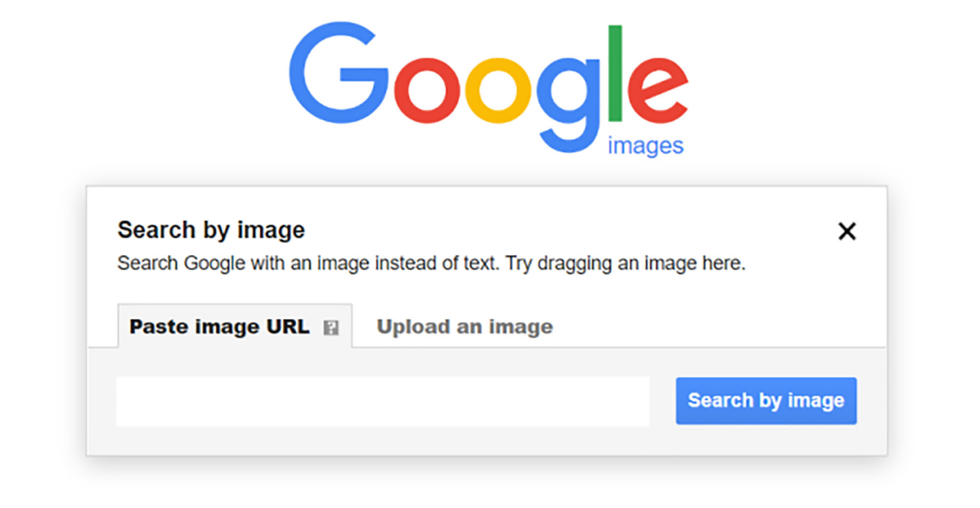Viewport: 980px width, 508px height.
Task: Click the empty tab strip right of Upload an image
Action: coord(702,327)
